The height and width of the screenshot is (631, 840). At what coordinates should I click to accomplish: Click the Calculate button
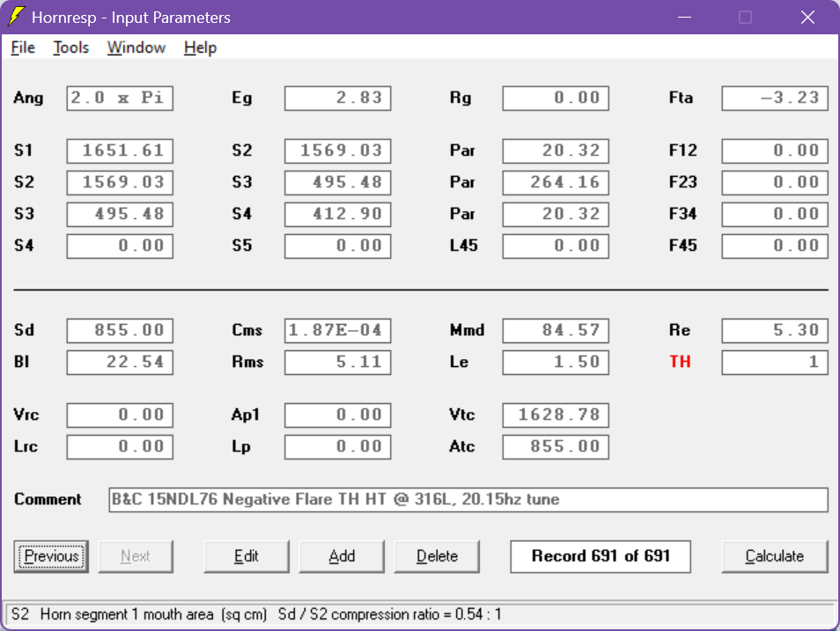point(775,556)
